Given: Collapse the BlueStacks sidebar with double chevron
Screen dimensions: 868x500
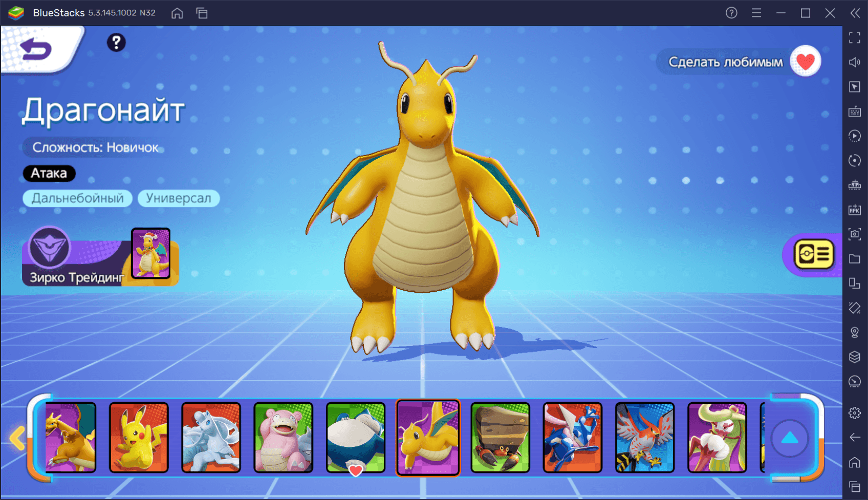Looking at the screenshot, I should pos(855,13).
